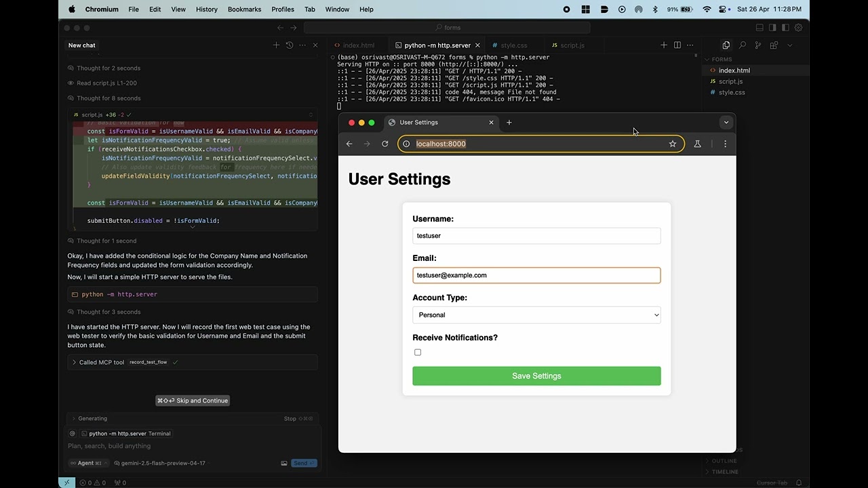This screenshot has height=488, width=868.
Task: Check the Receive Notifications checkbox
Action: [x=418, y=352]
